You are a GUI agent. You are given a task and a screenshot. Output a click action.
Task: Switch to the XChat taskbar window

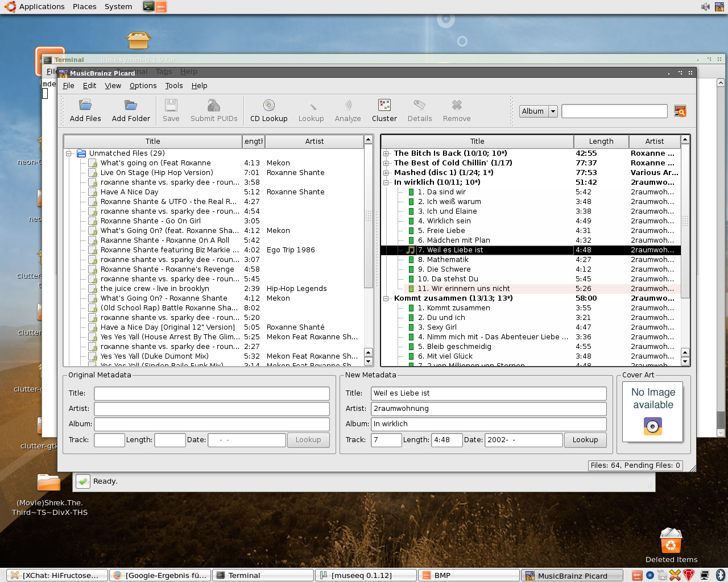tap(57, 575)
